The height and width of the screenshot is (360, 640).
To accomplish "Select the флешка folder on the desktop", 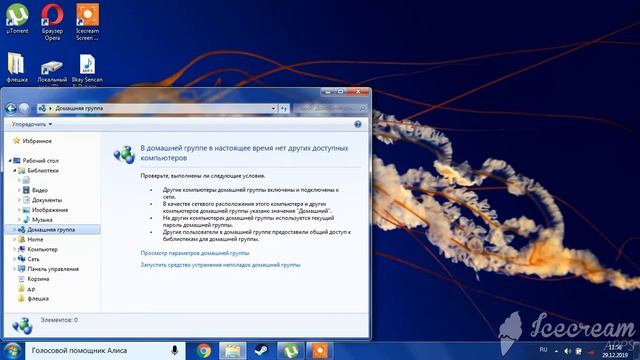I will click(x=17, y=67).
